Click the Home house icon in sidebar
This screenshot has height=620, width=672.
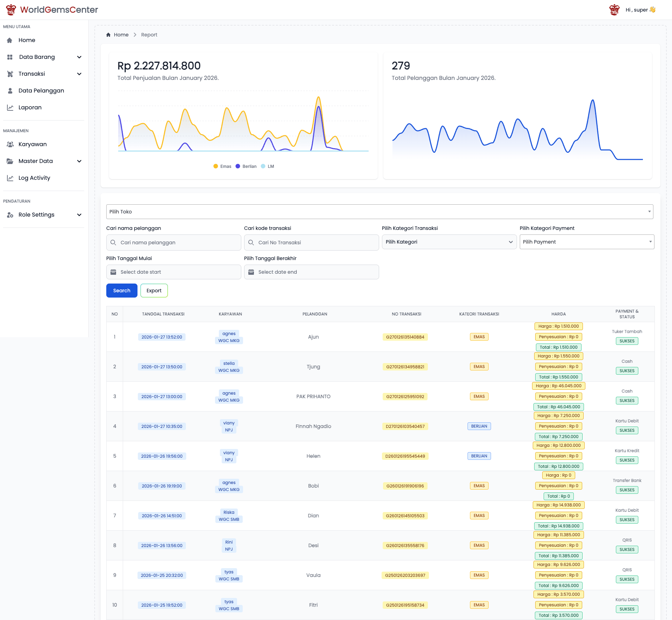[x=9, y=40]
